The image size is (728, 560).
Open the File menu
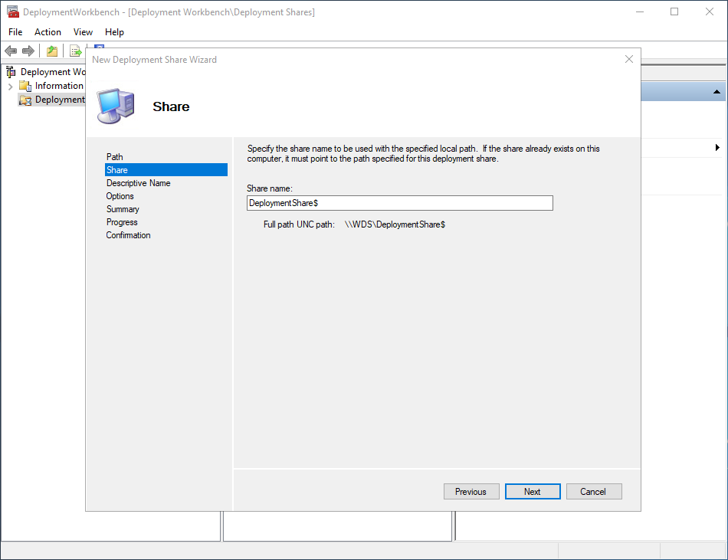tap(15, 32)
